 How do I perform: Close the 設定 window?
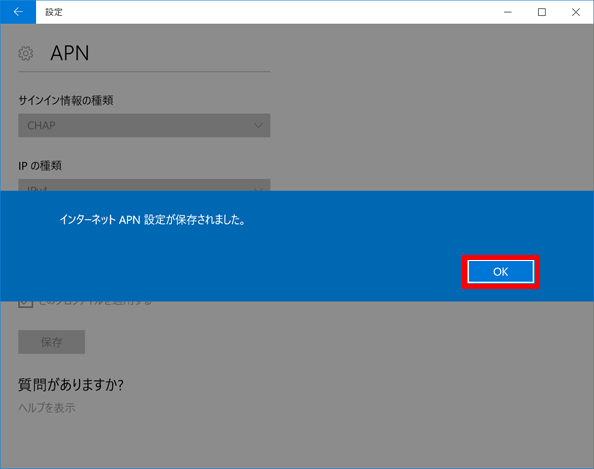[576, 12]
